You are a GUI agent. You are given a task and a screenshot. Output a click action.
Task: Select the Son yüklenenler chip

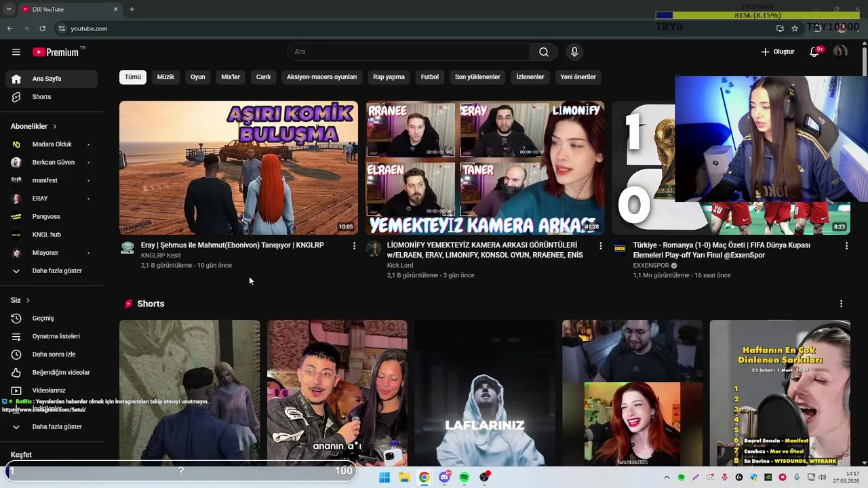pos(477,77)
